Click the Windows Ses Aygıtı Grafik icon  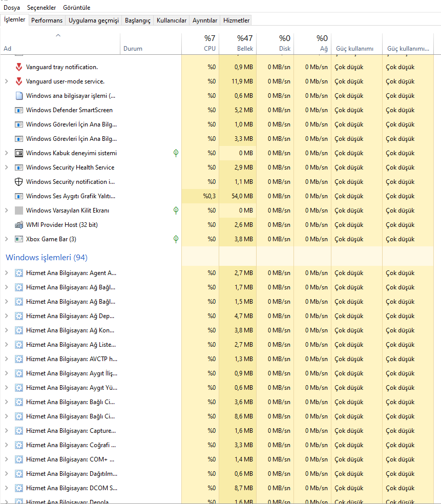click(x=19, y=196)
